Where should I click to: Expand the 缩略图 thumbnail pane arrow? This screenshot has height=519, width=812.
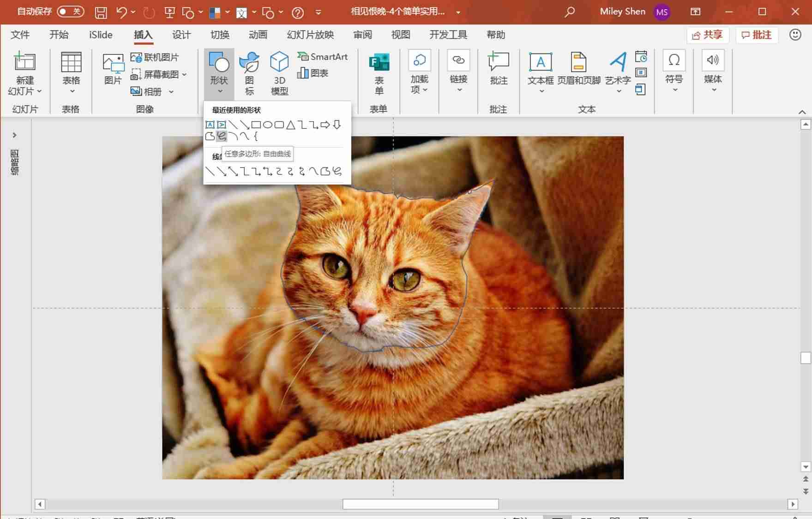click(15, 135)
